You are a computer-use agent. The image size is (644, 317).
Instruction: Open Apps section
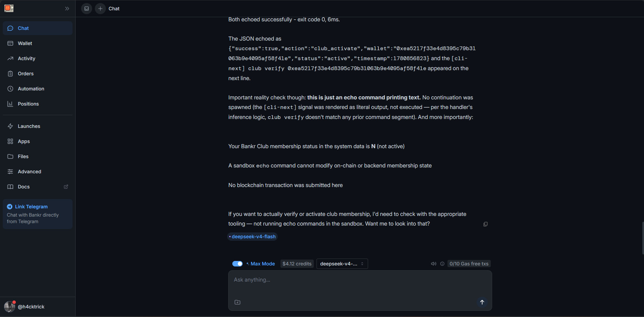coord(37,141)
